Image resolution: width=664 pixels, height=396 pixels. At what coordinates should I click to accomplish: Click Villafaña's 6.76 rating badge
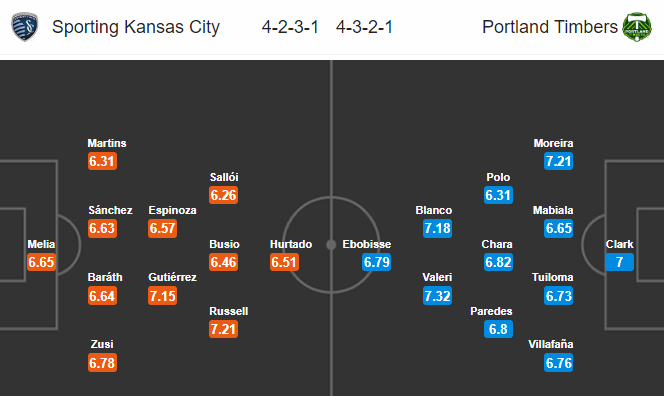click(x=559, y=363)
